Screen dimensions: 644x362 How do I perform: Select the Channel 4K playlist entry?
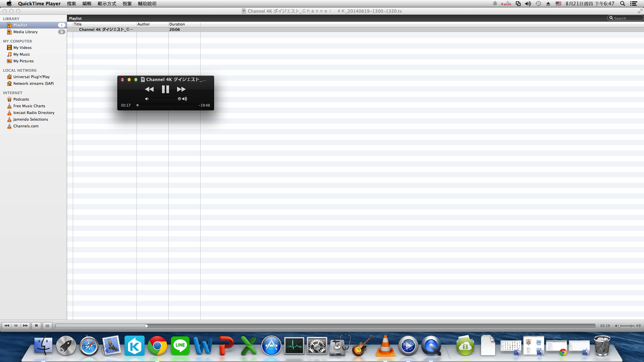(106, 29)
